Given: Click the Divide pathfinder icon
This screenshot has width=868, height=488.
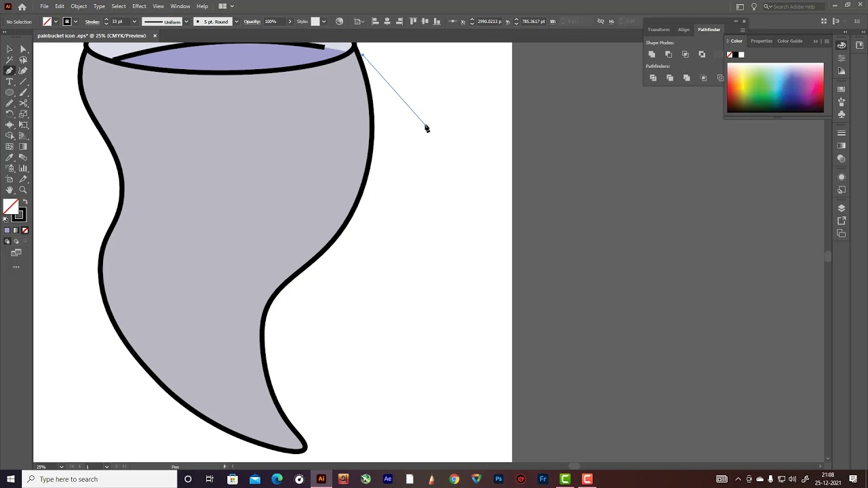Looking at the screenshot, I should click(x=653, y=78).
